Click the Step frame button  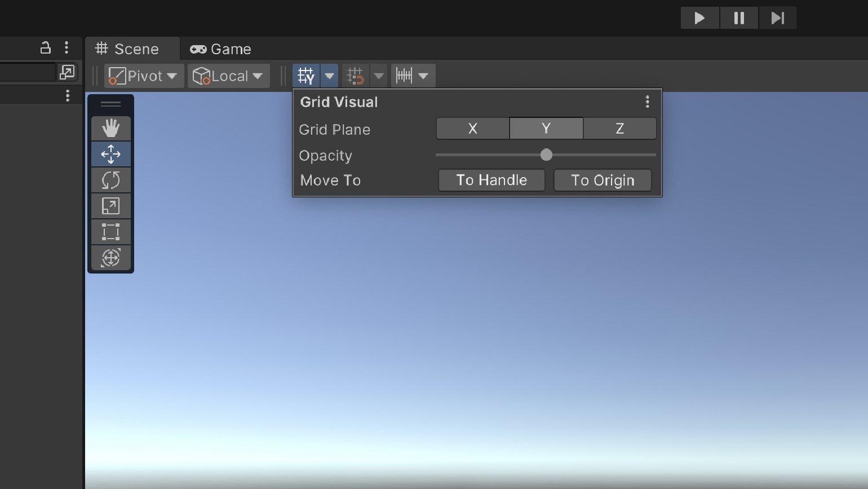click(777, 18)
